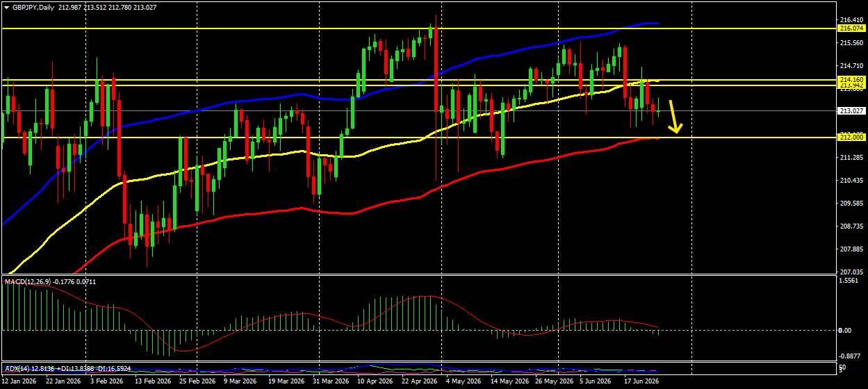Click the 9 Mar 2026 date label
Image resolution: width=868 pixels, height=389 pixels.
(241, 381)
